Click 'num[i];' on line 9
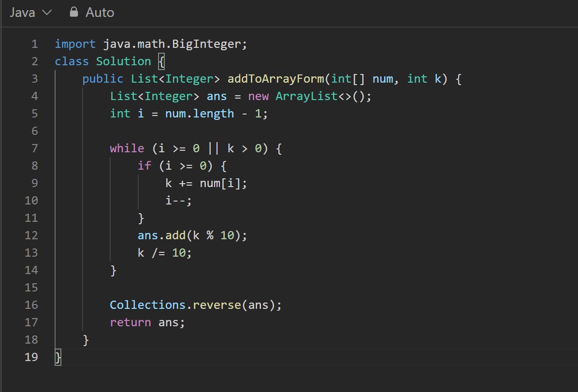The width and height of the screenshot is (578, 392). (x=223, y=183)
